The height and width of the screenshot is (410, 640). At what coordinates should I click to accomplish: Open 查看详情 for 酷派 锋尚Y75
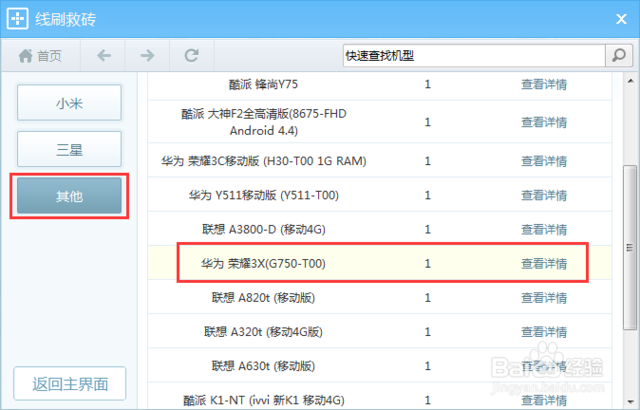(x=544, y=84)
